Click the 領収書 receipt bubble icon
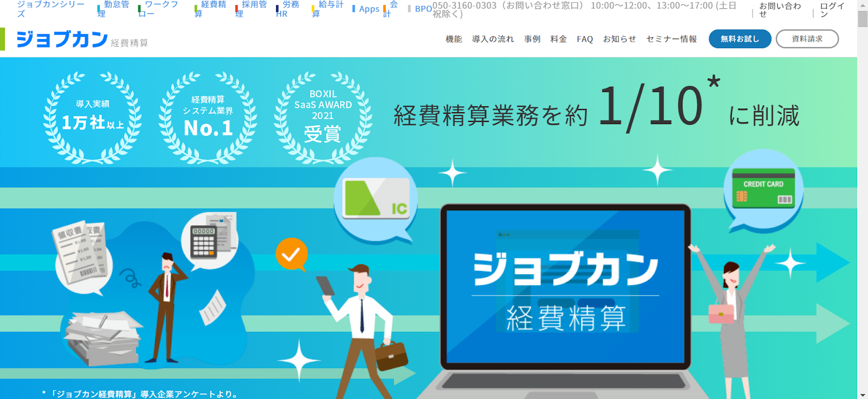This screenshot has width=868, height=399. 82,257
